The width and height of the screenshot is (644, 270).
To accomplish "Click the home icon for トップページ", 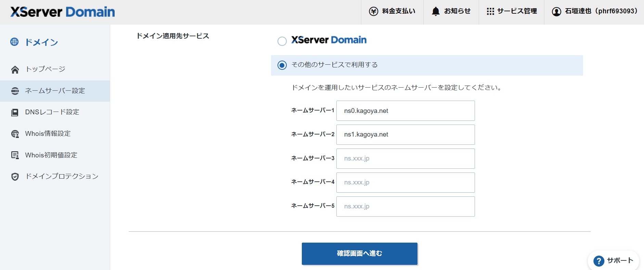I will click(15, 69).
